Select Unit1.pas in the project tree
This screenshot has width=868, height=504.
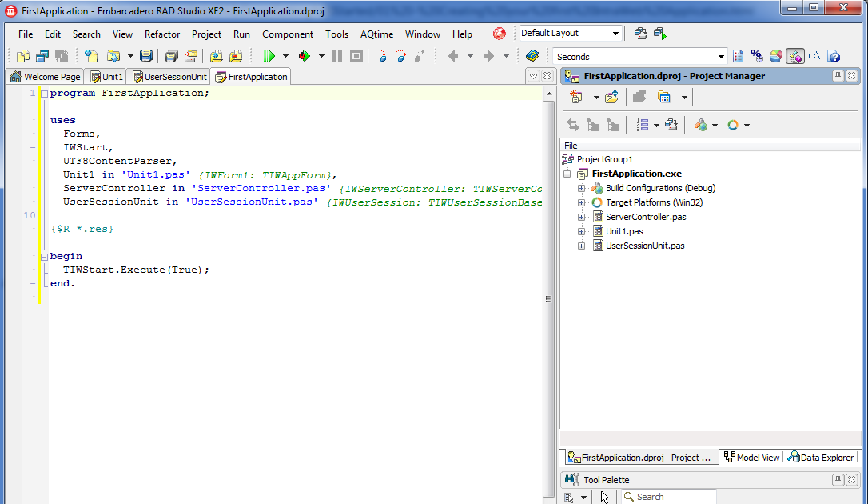pos(624,231)
